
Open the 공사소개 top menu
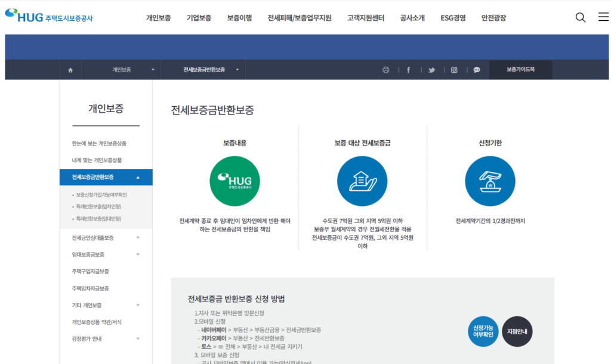point(412,18)
